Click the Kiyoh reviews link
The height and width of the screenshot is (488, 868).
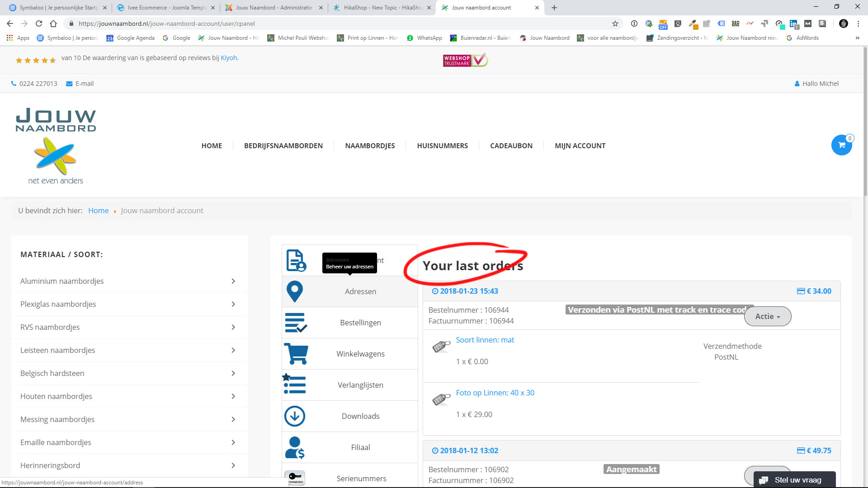[228, 58]
